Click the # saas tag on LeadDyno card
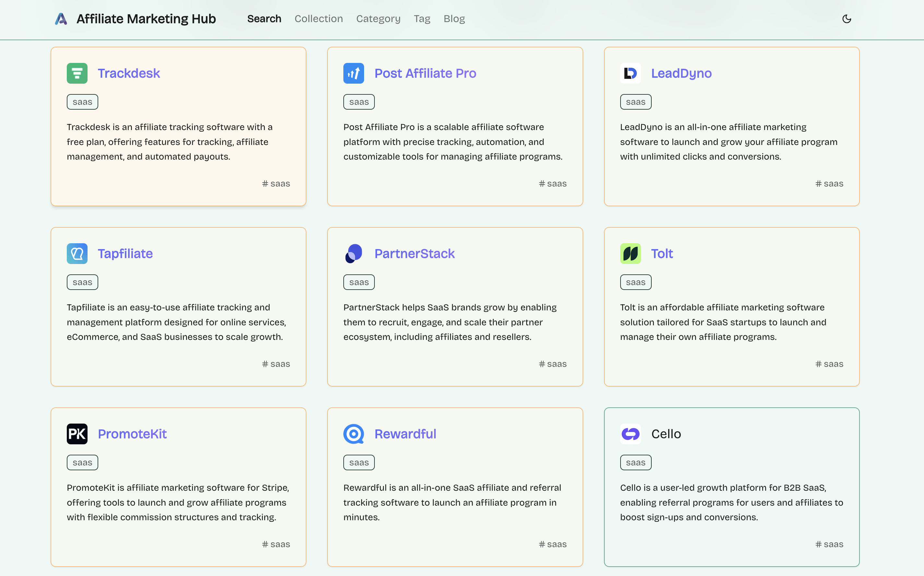The width and height of the screenshot is (924, 576). click(x=829, y=184)
